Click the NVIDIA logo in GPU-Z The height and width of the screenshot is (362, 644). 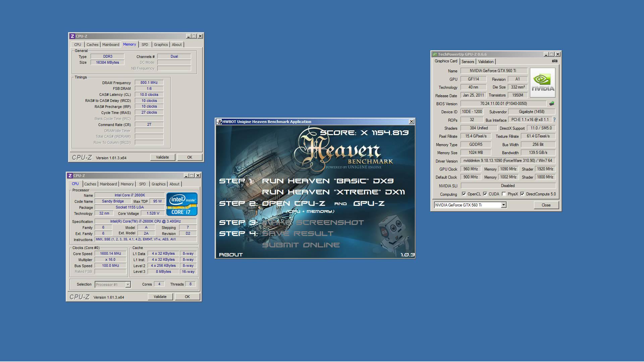coord(543,82)
